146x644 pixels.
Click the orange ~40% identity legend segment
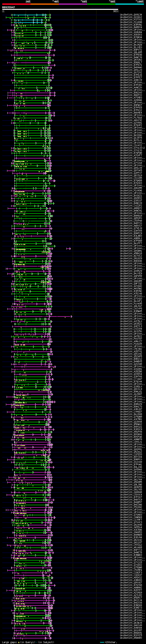45,4
